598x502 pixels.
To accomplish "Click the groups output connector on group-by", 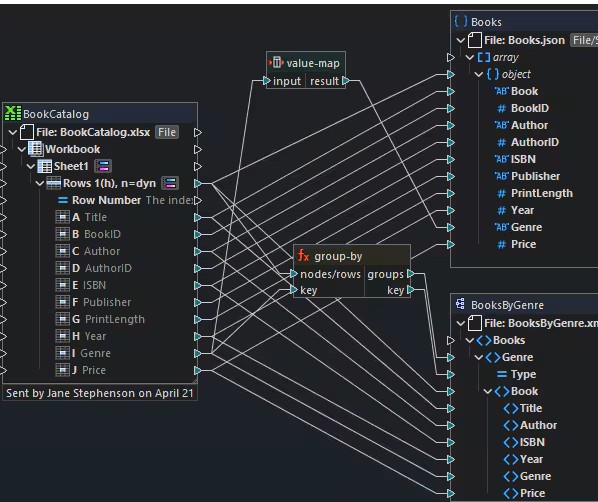I will [410, 274].
